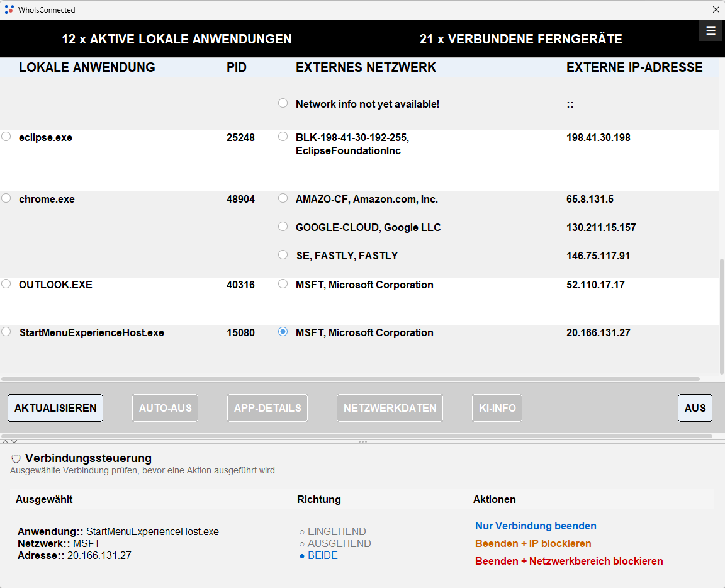
Task: Click 'Beenden + Netzwerkbereich blockieren' link
Action: tap(569, 561)
